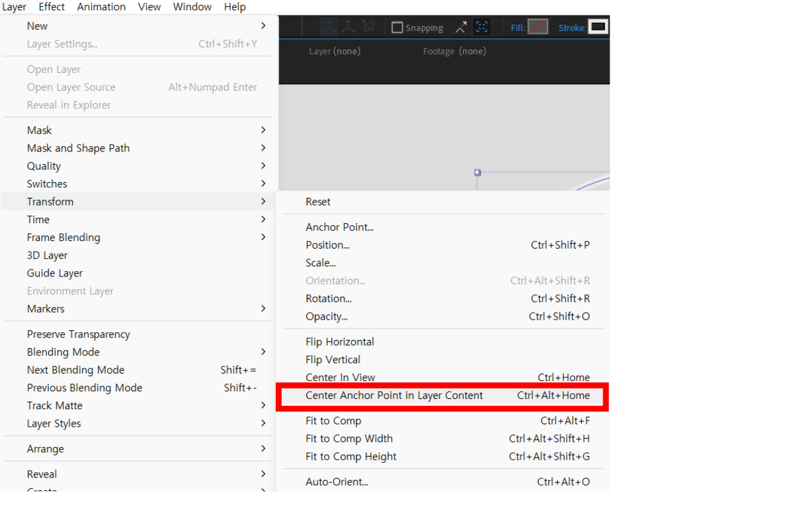Choose Fit to Comp
Screen dimensions: 812x520
click(442, 420)
